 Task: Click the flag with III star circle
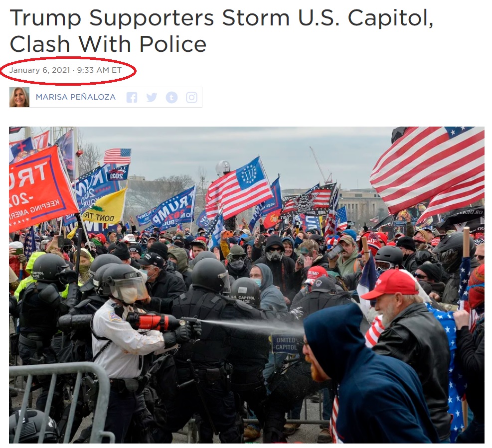238,187
